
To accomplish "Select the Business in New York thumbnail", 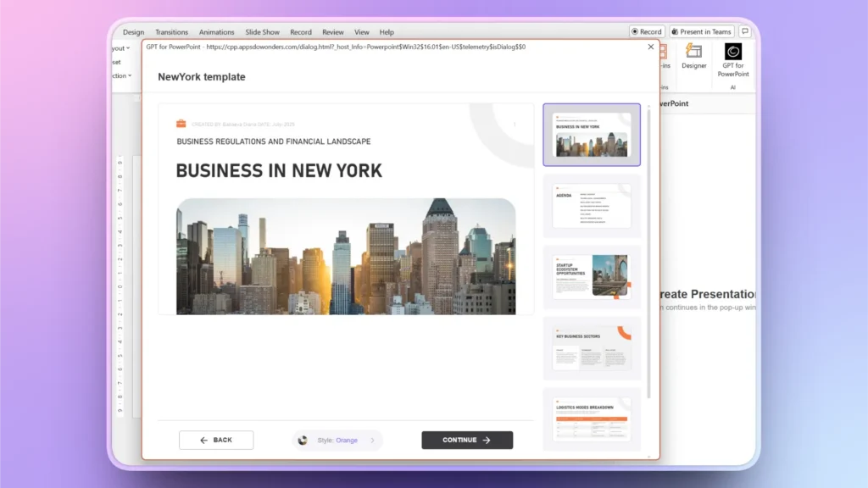I will (592, 135).
